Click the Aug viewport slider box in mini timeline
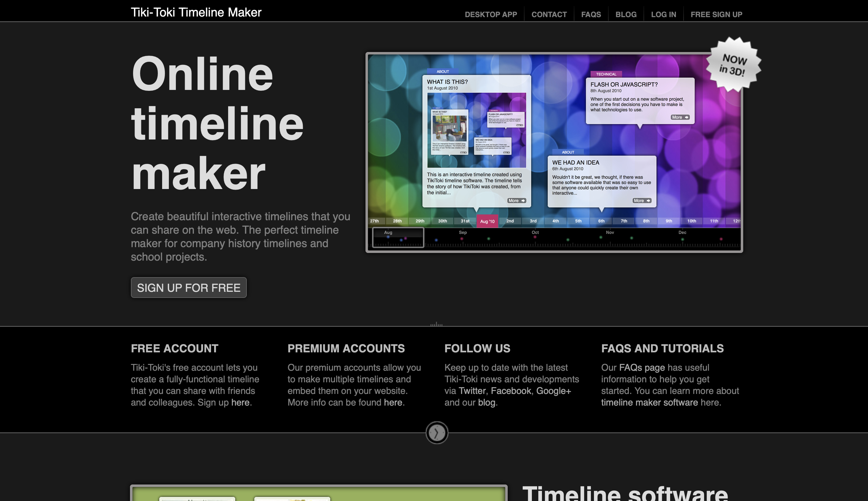The height and width of the screenshot is (501, 868). pyautogui.click(x=398, y=237)
